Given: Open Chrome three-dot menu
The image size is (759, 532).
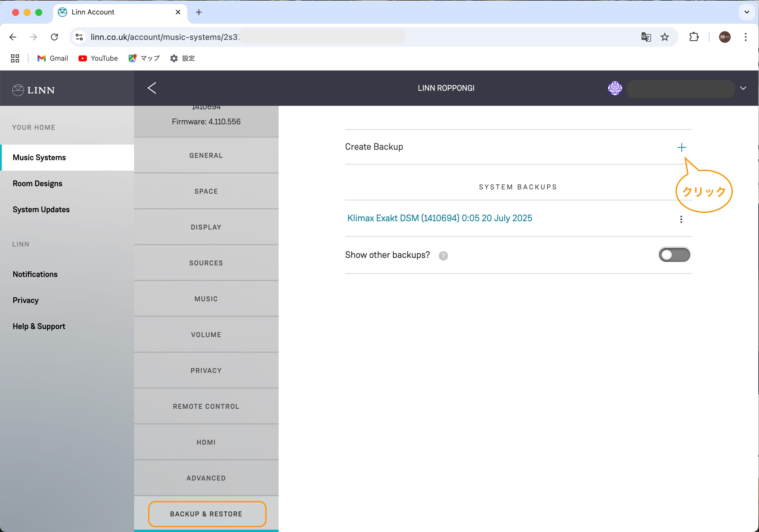Looking at the screenshot, I should pyautogui.click(x=745, y=37).
